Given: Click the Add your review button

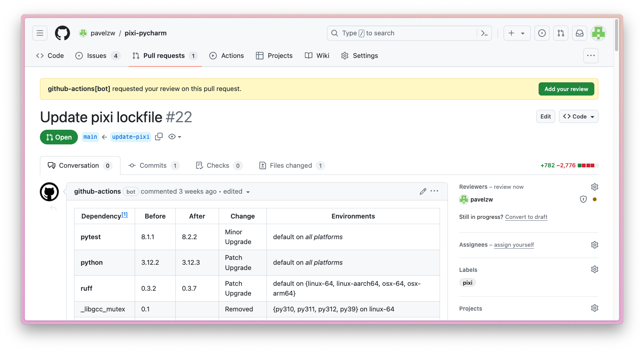Looking at the screenshot, I should click(566, 89).
